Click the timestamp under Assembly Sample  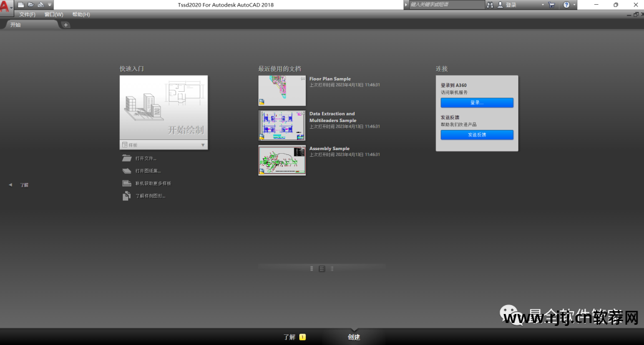[x=345, y=155]
